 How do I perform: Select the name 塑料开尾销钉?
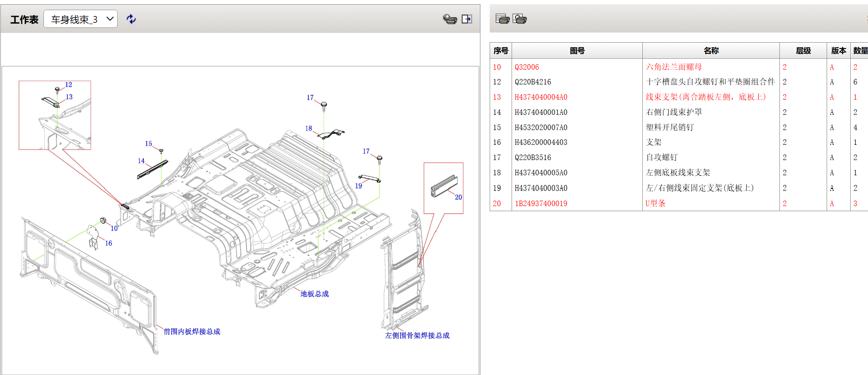point(670,127)
